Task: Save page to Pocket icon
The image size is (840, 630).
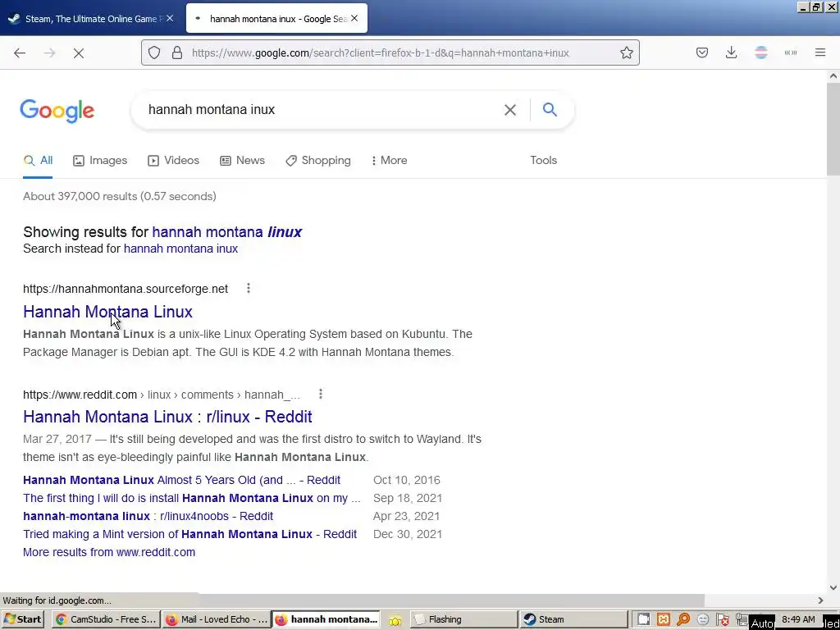Action: pyautogui.click(x=702, y=52)
